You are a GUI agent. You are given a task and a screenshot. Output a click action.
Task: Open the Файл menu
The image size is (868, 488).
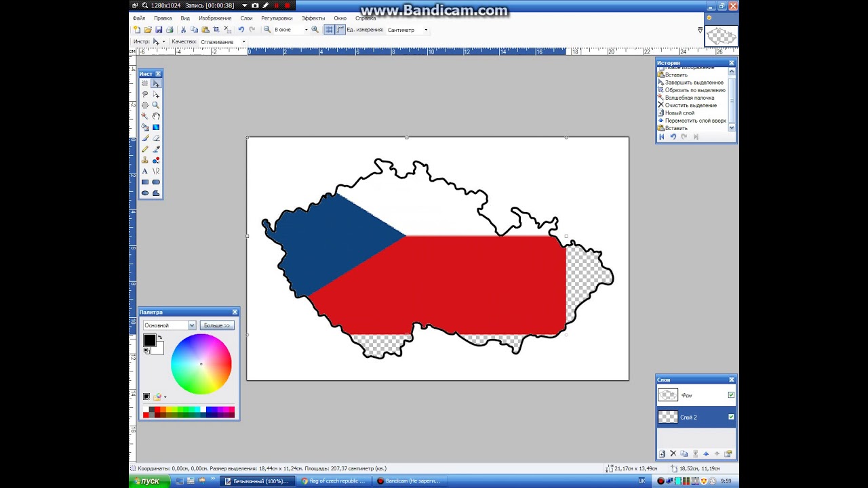(139, 18)
